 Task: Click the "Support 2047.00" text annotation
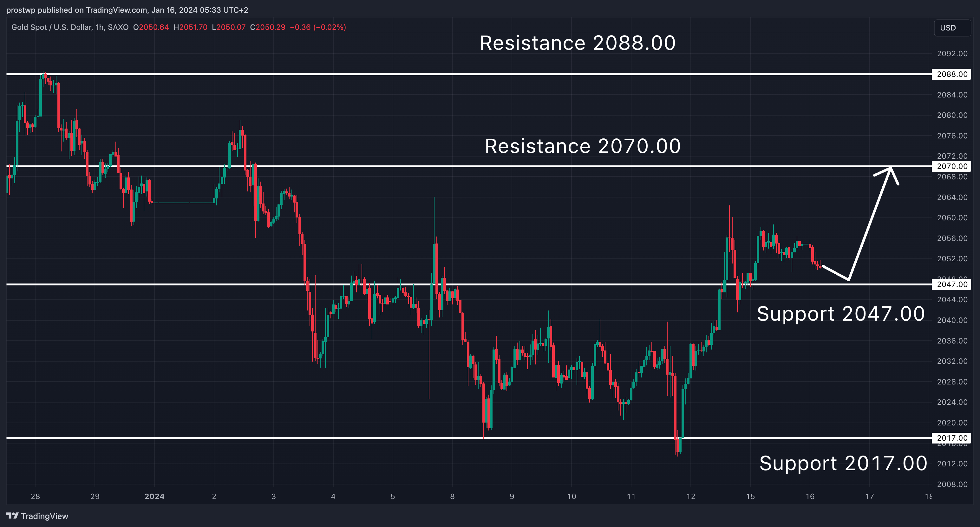pos(840,314)
